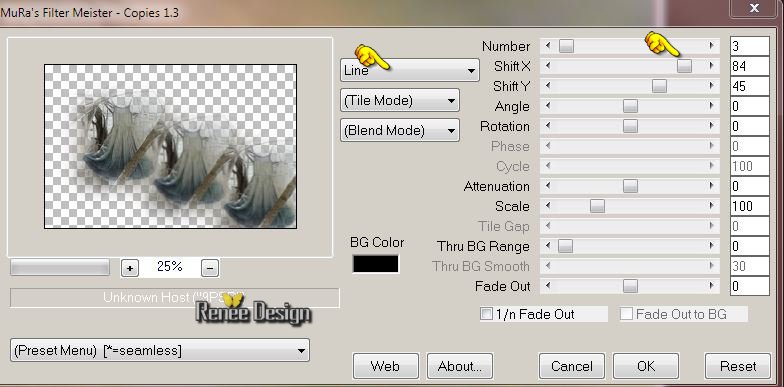Toggle the Fade Out to BG checkbox

click(x=626, y=314)
